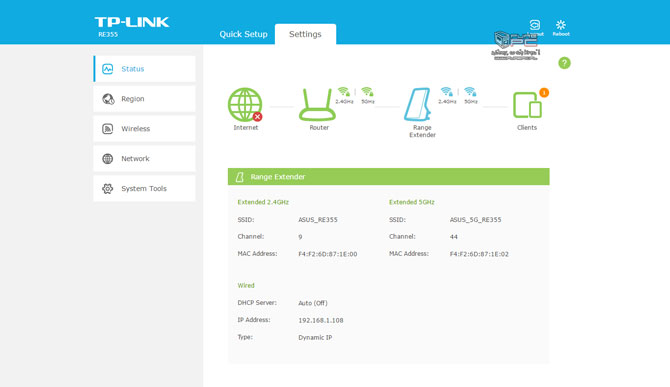Viewport: 670px width, 387px height.
Task: Click the Logout icon
Action: point(535,25)
